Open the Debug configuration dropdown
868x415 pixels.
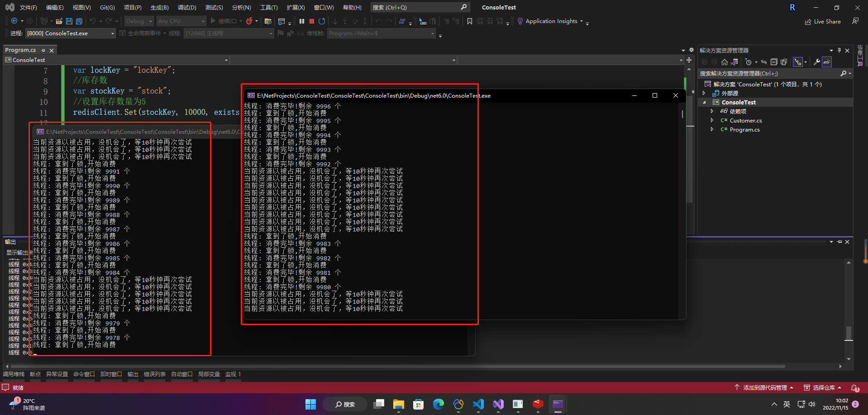click(x=139, y=21)
